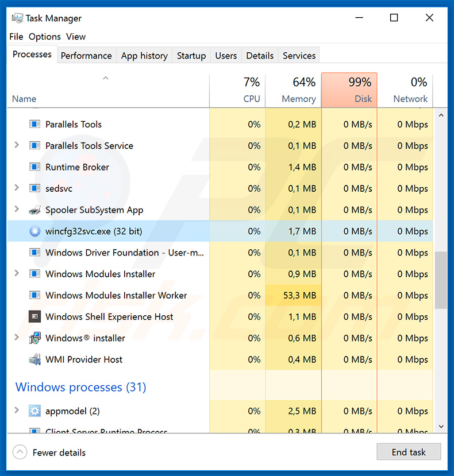
Task: Click the End task button
Action: point(409,452)
